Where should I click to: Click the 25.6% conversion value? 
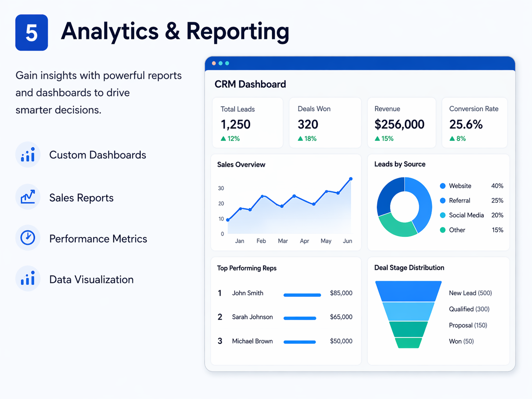coord(466,125)
